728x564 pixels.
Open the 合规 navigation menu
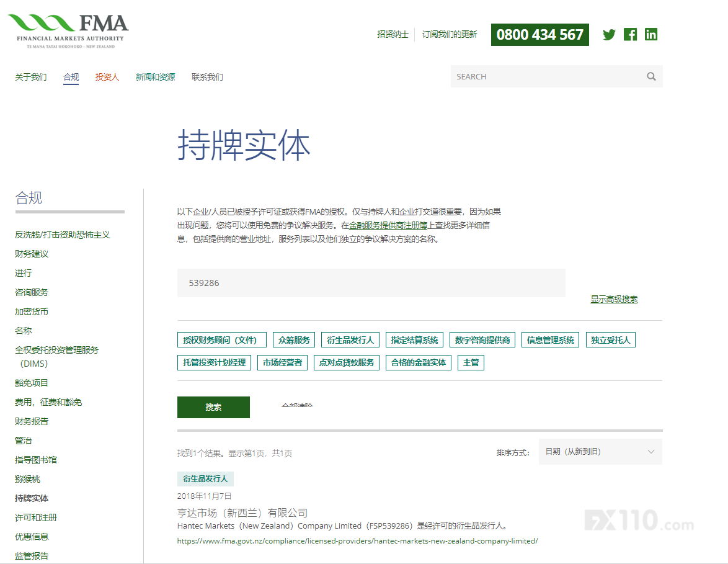[x=71, y=77]
